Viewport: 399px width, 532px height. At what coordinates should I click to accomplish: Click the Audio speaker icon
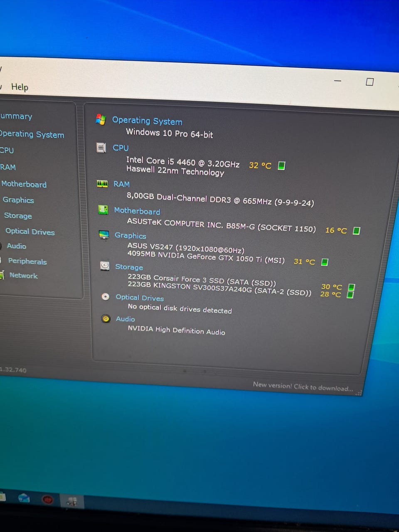pos(106,319)
